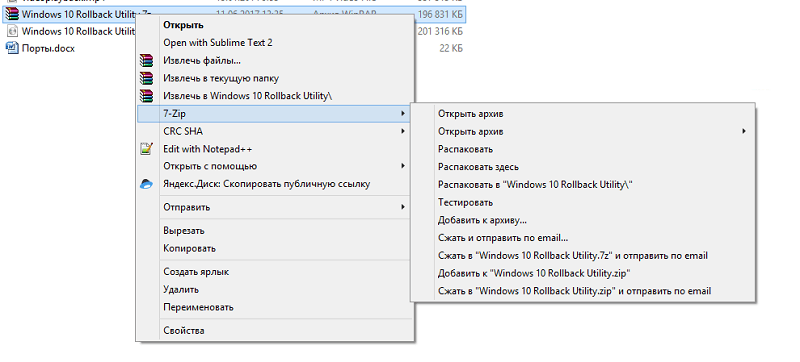Click the Notepad++ icon in the context menu
800x362 pixels.
point(146,149)
